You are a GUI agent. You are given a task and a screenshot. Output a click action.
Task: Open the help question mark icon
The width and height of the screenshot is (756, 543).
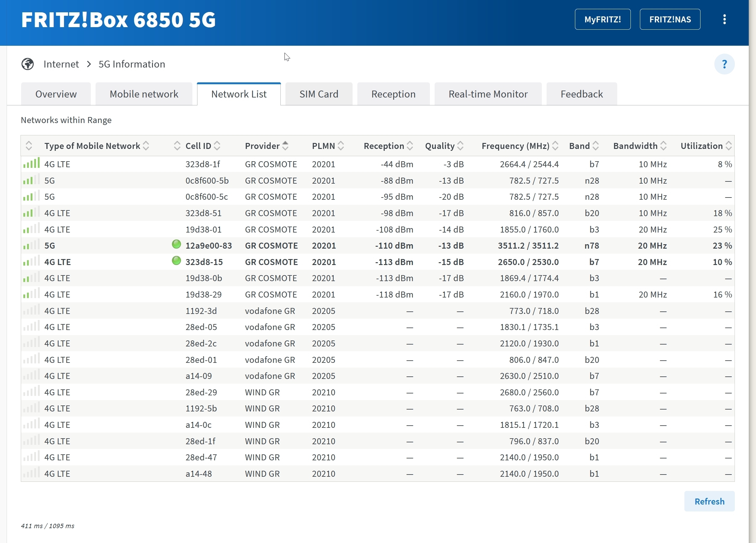click(x=724, y=64)
